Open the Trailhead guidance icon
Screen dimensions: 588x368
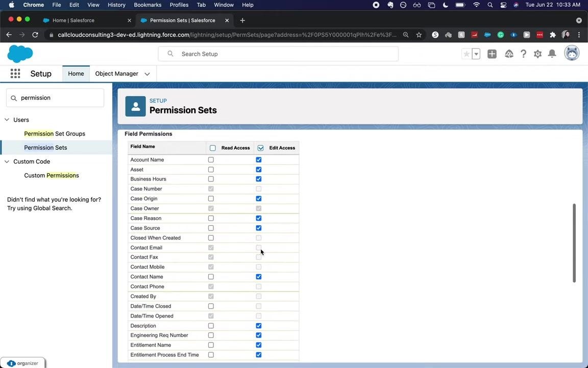click(509, 54)
